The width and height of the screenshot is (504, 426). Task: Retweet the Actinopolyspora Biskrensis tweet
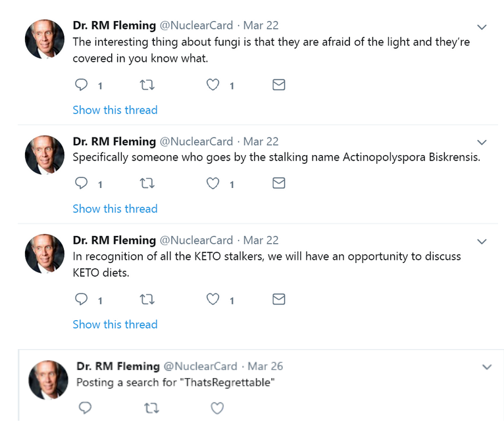pyautogui.click(x=148, y=184)
